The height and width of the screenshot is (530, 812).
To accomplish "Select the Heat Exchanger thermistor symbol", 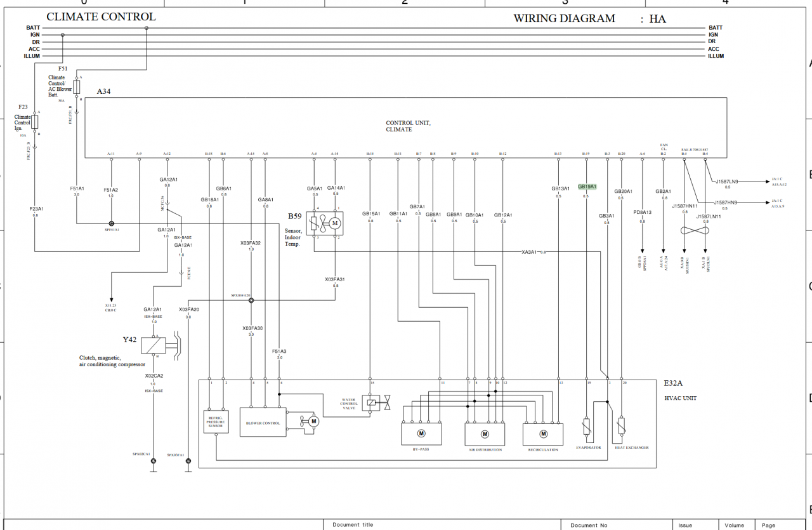I will (x=621, y=426).
